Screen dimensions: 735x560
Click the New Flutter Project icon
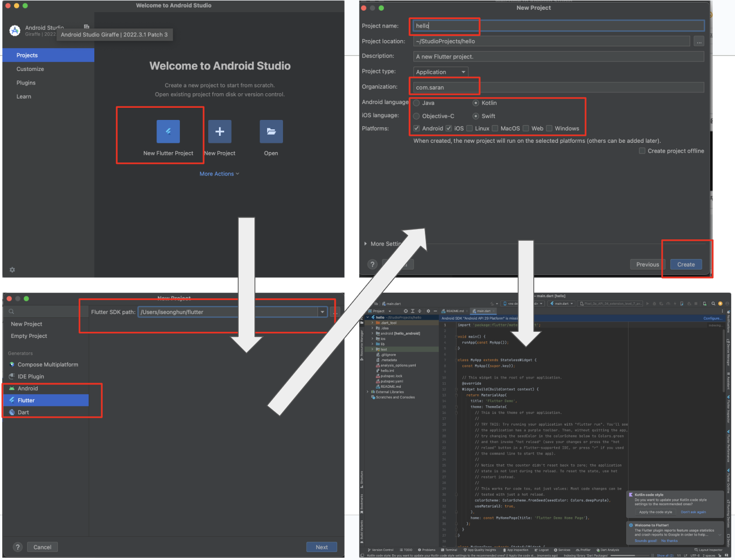[x=168, y=132]
